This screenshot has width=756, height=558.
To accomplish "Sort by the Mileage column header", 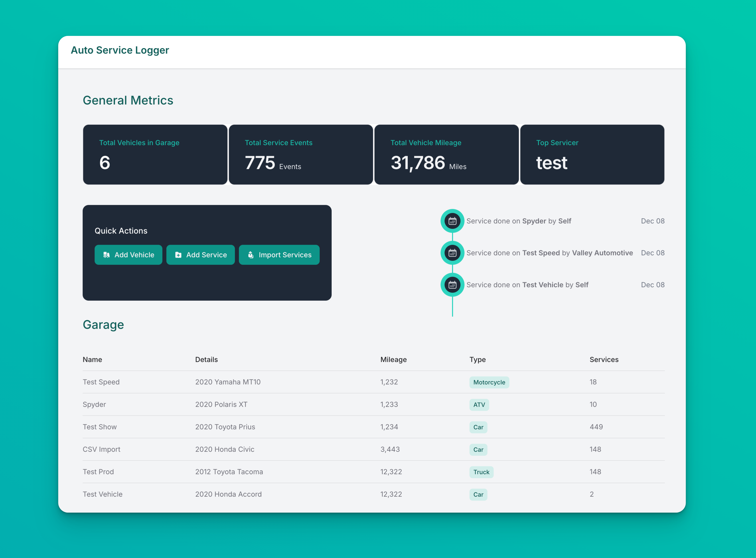I will pos(393,359).
